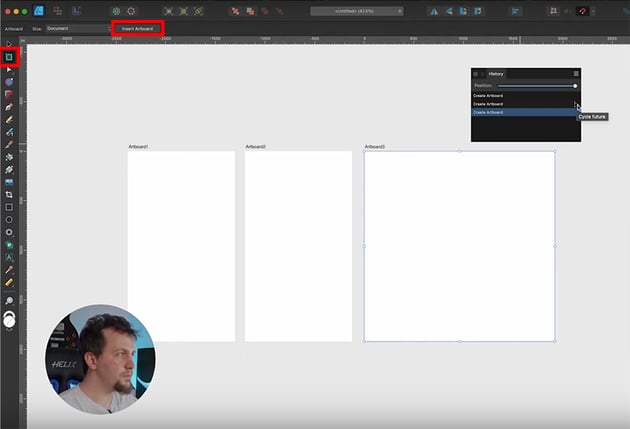Toggle the red magnet Snapping icon

(x=583, y=11)
